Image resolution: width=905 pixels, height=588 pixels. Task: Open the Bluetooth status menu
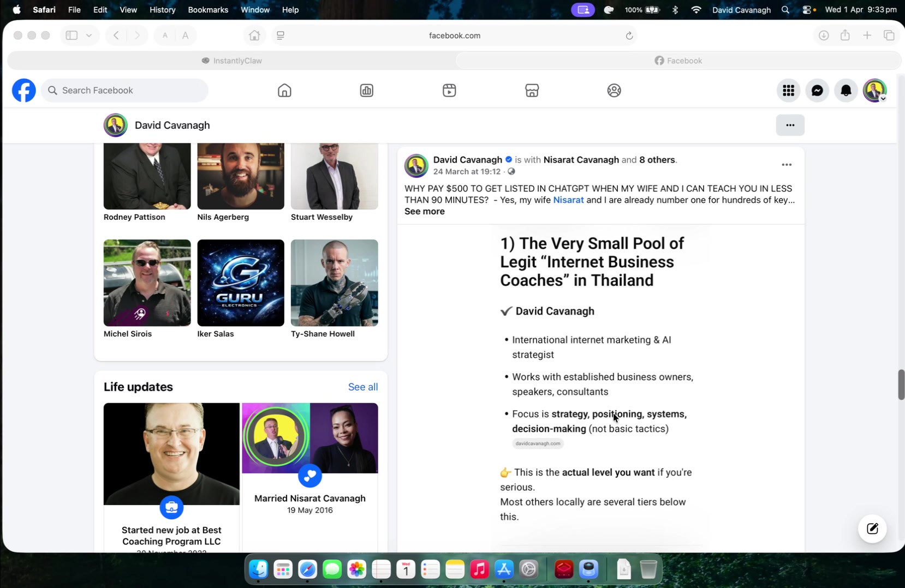coord(675,10)
